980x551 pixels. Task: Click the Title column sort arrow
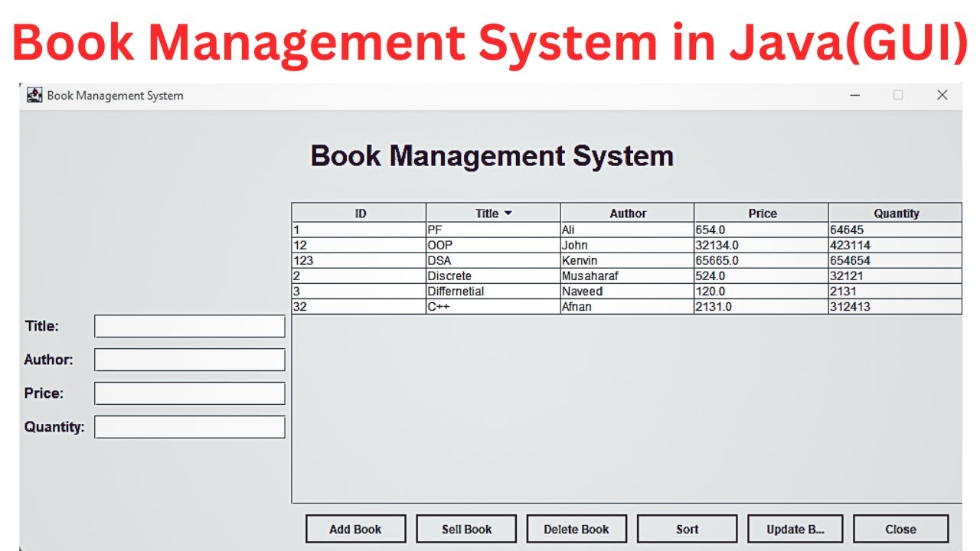pos(508,214)
